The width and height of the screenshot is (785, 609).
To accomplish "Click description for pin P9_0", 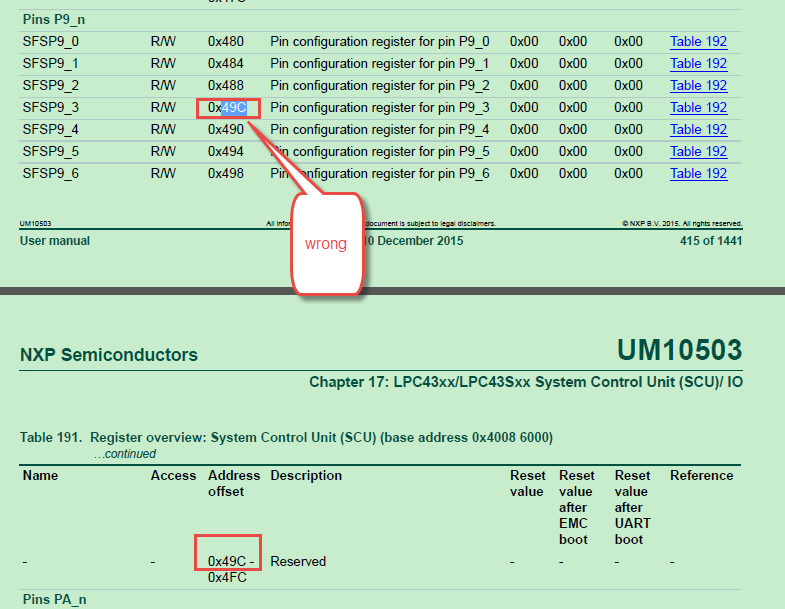I will [x=380, y=42].
